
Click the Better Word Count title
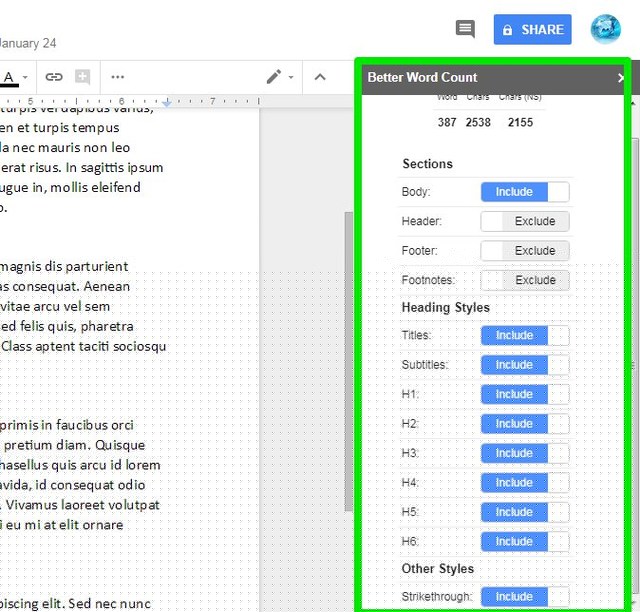click(422, 78)
